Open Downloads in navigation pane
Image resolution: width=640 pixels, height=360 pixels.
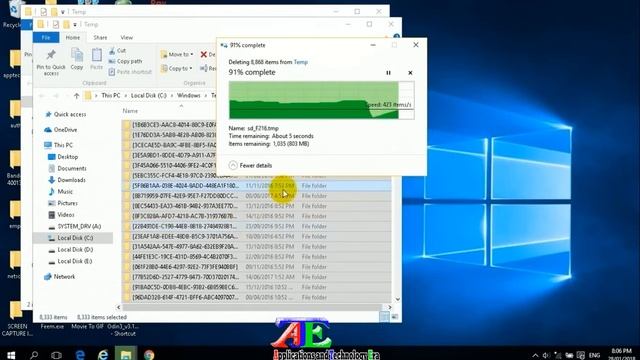[x=67, y=180]
